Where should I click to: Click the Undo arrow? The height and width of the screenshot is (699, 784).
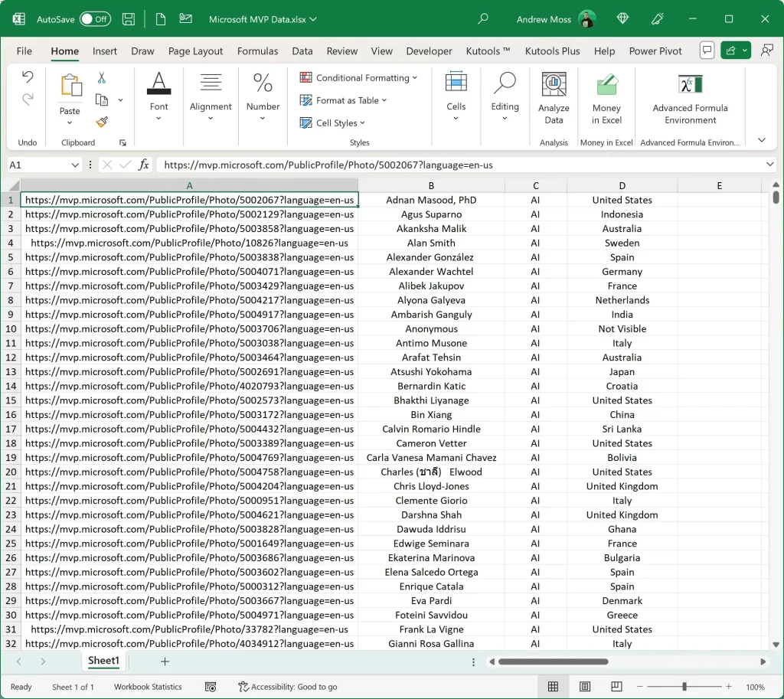pos(28,77)
